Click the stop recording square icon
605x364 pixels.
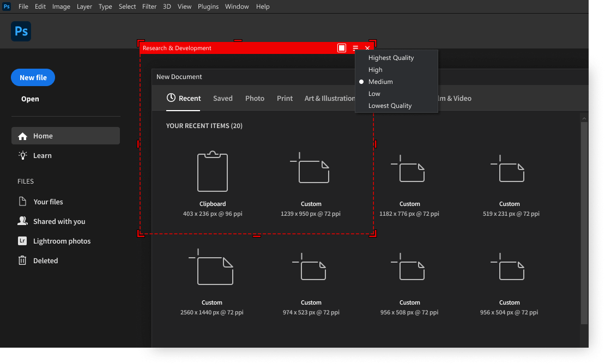[x=342, y=48]
